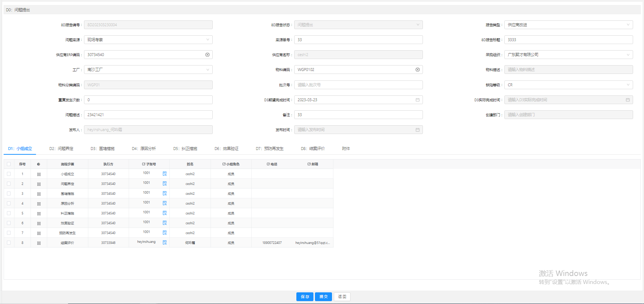Image resolution: width=644 pixels, height=304 pixels.
Task: Click lookup icon in 结案评价 row
Action: [x=165, y=243]
